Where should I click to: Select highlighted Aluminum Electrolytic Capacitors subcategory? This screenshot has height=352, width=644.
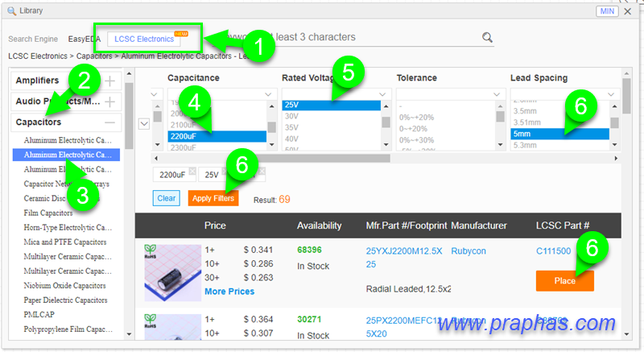(67, 155)
